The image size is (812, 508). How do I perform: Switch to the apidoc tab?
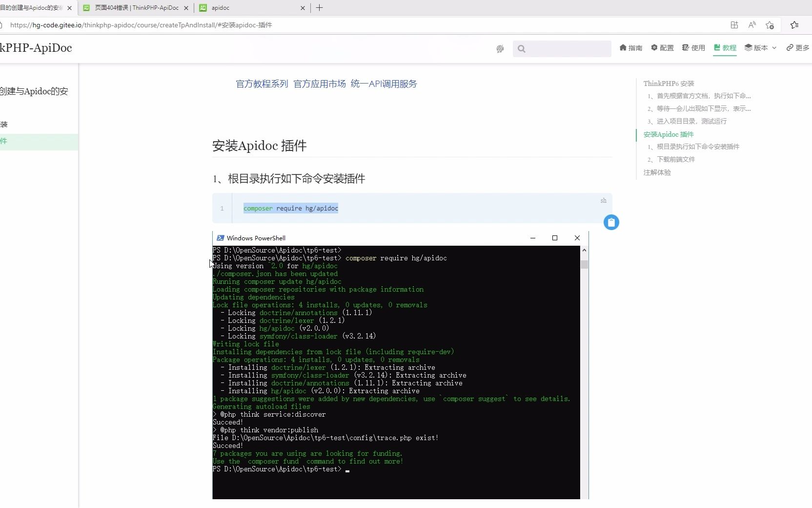(251, 8)
